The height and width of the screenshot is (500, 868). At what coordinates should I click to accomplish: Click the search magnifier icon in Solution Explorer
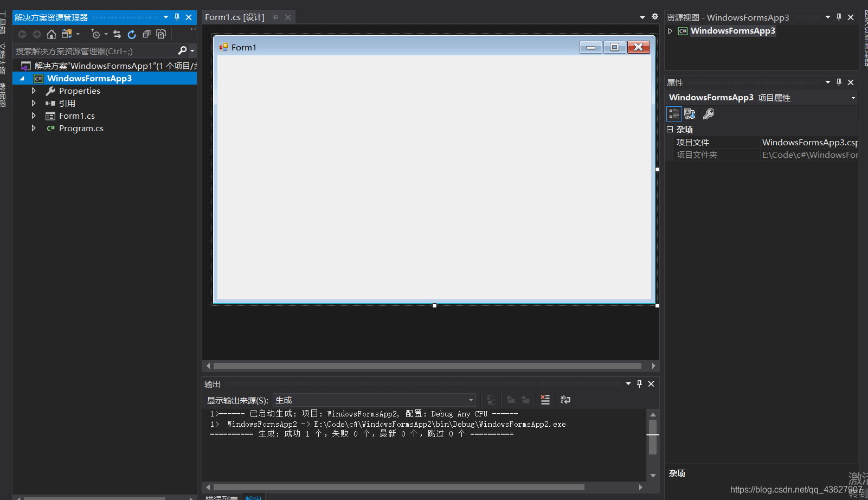coord(182,50)
